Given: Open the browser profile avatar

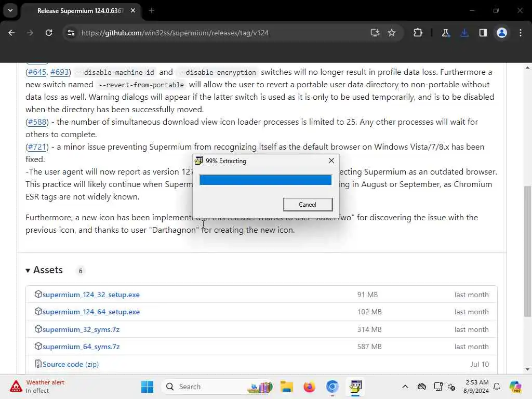Looking at the screenshot, I should coord(502,33).
